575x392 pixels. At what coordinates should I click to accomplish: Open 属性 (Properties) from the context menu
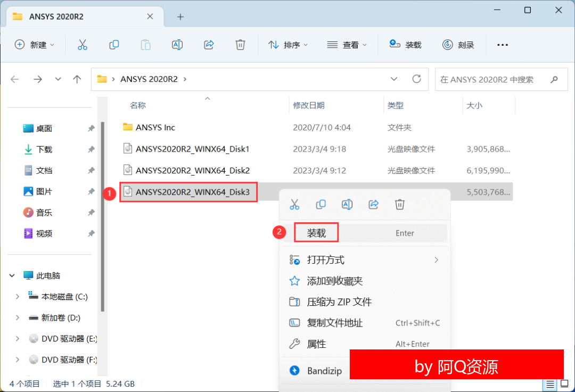(x=316, y=344)
